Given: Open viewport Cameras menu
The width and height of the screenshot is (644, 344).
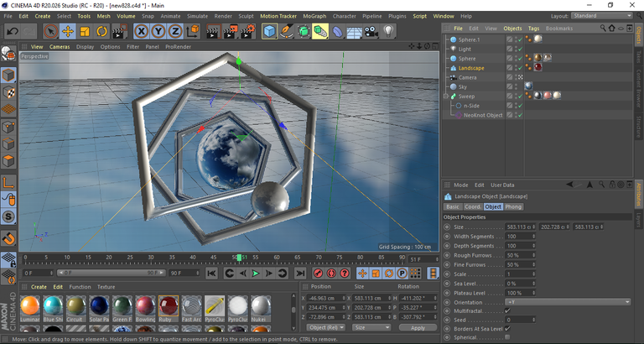Looking at the screenshot, I should tap(60, 47).
